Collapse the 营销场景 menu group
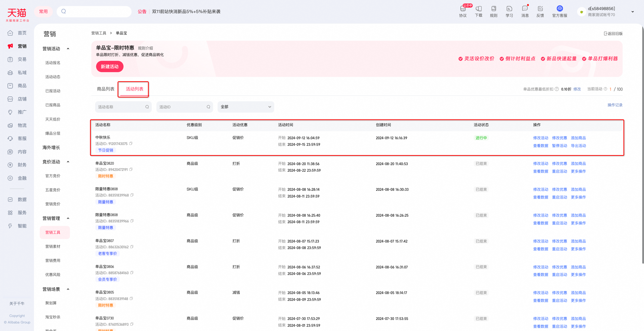Image resolution: width=644 pixels, height=331 pixels. [x=68, y=289]
